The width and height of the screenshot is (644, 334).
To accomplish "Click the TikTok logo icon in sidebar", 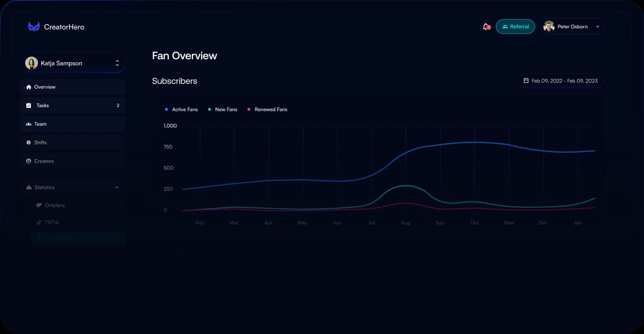I will click(x=39, y=222).
